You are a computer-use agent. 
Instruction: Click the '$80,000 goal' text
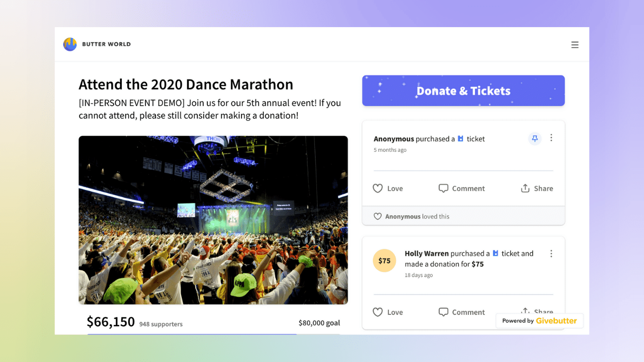coord(319,323)
